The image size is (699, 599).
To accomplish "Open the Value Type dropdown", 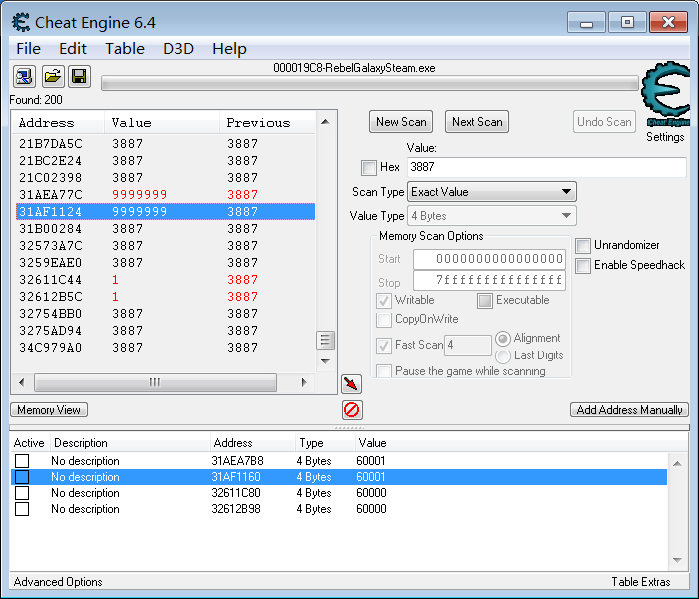I will tap(492, 216).
